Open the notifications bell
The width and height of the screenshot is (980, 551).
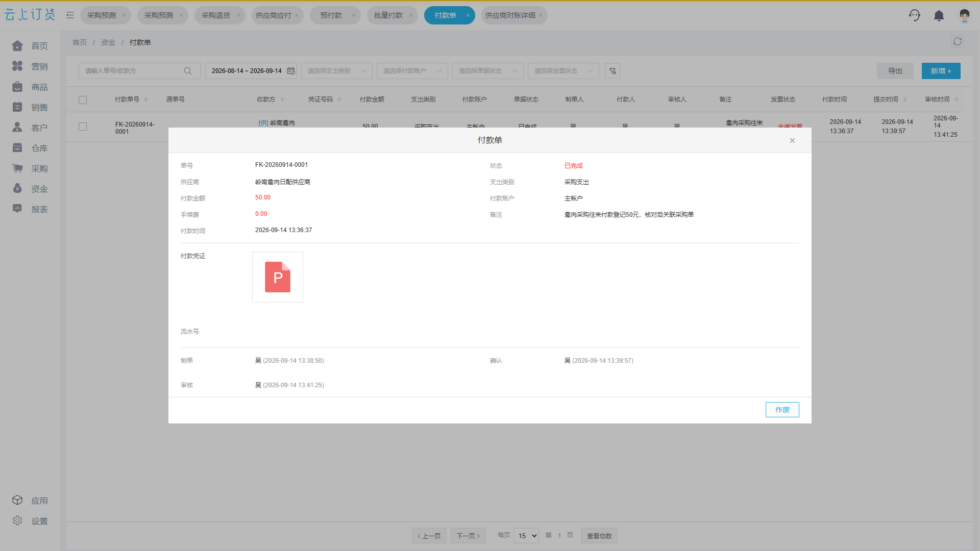click(x=939, y=16)
